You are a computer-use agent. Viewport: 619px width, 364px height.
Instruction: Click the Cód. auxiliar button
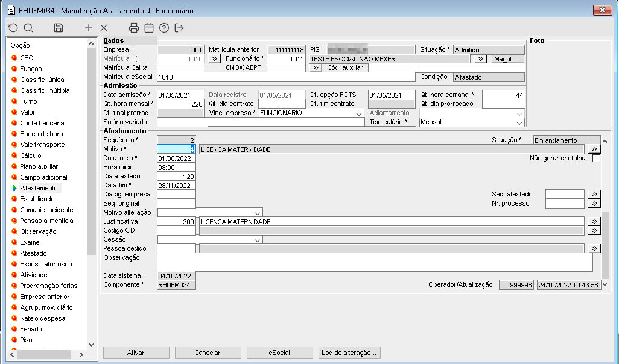point(344,68)
